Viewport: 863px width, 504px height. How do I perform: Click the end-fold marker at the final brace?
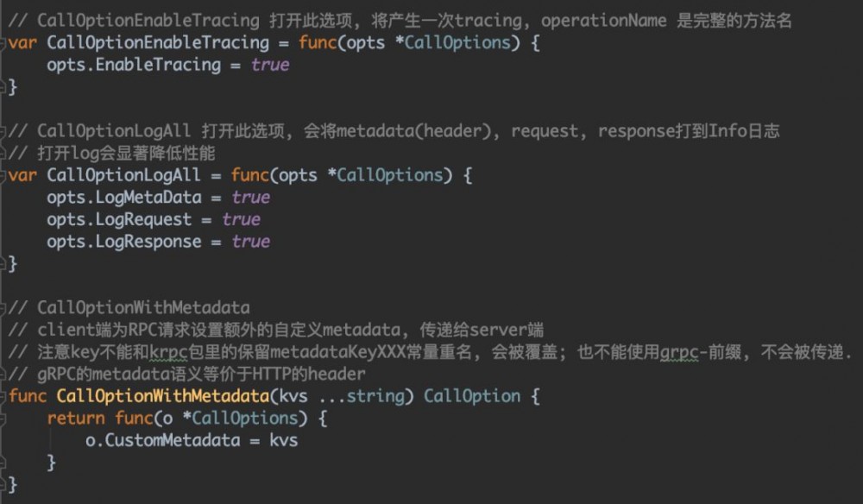point(4,485)
